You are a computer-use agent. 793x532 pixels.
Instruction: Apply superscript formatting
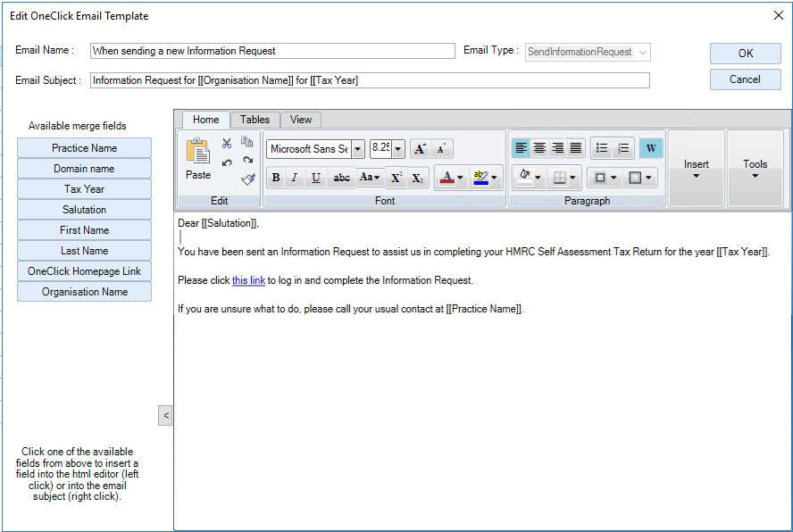coord(396,178)
